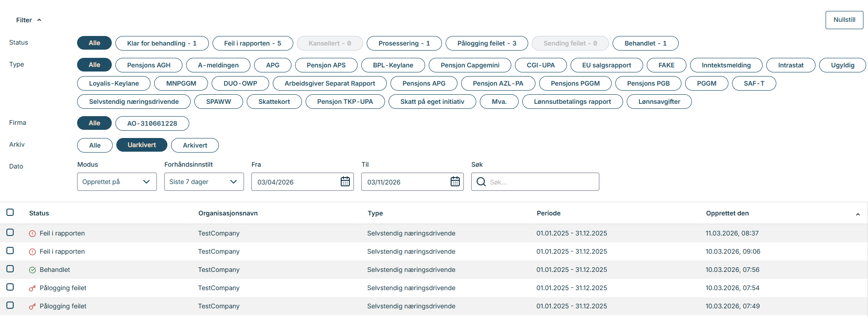
Task: Click key icon on 07:49 Pålogging feilet row
Action: [x=32, y=307]
